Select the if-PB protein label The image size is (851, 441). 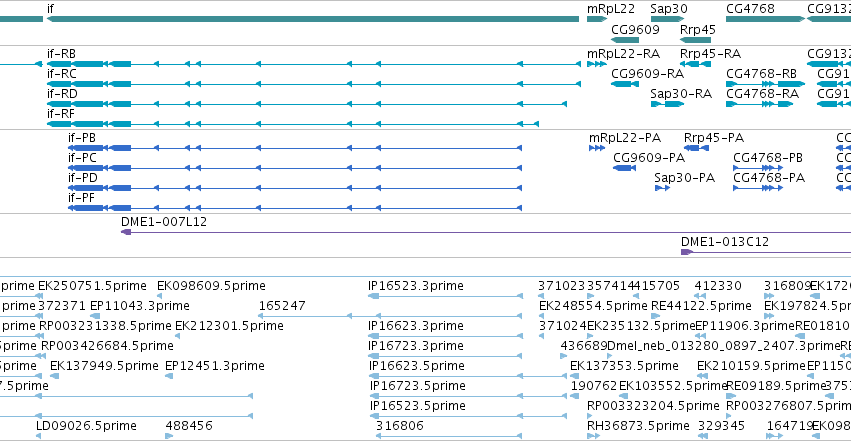tap(82, 138)
